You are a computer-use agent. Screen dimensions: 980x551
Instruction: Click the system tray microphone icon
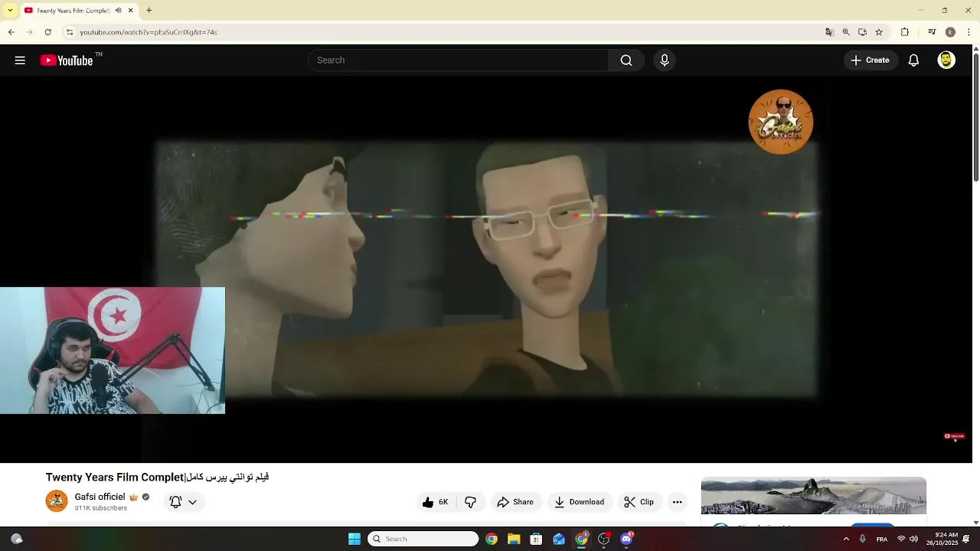pyautogui.click(x=863, y=539)
